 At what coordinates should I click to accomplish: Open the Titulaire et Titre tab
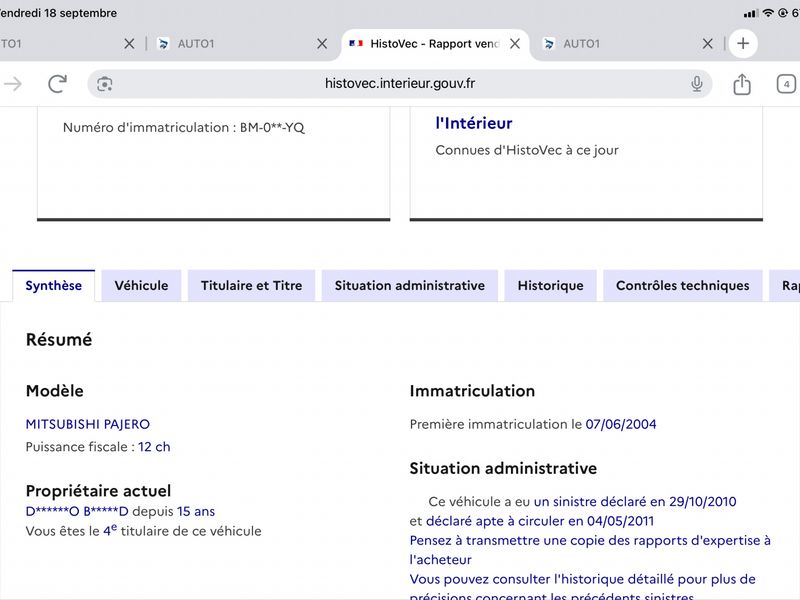tap(252, 286)
